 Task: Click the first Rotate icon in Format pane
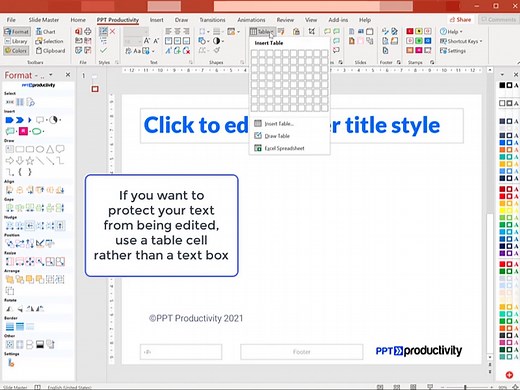[x=9, y=309]
